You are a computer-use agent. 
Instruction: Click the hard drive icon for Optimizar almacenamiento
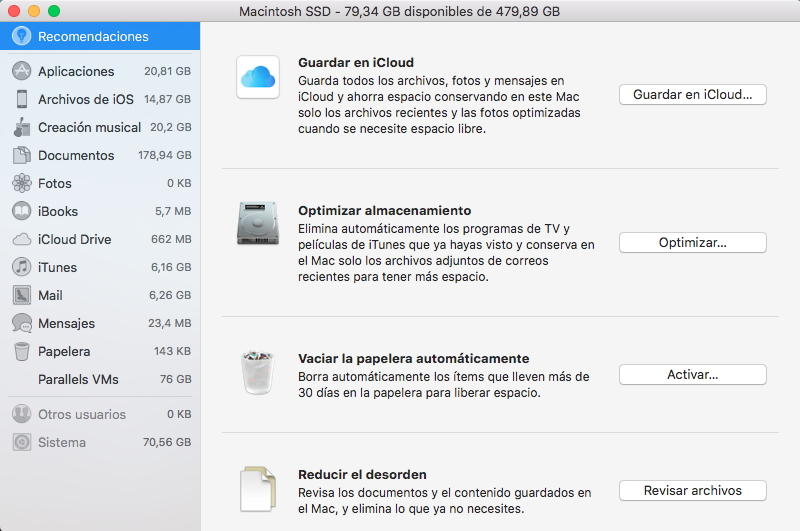[x=258, y=223]
